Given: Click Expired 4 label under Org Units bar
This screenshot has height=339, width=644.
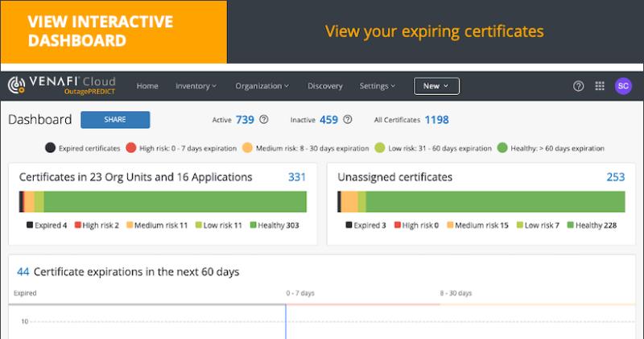Looking at the screenshot, I should 47,225.
